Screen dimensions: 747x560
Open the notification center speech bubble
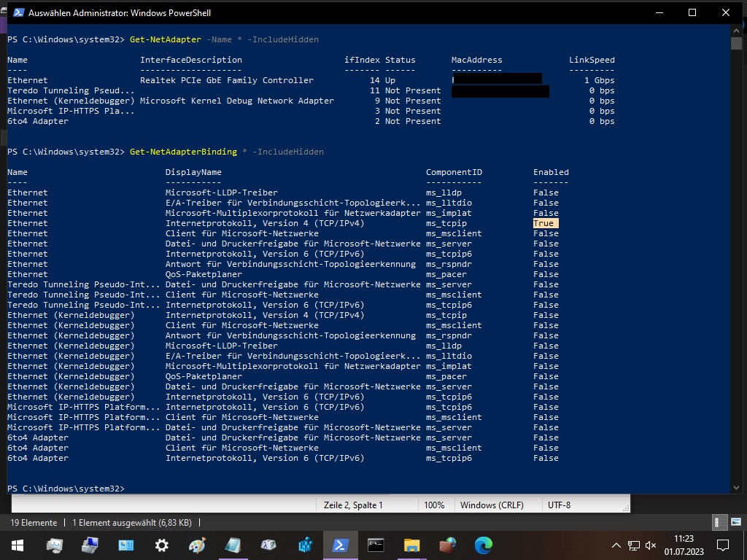[x=723, y=545]
